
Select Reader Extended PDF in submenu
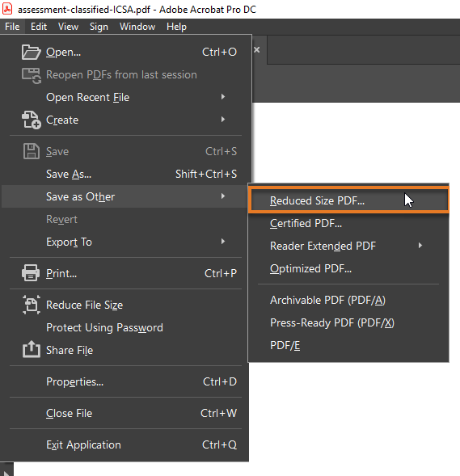click(348, 246)
